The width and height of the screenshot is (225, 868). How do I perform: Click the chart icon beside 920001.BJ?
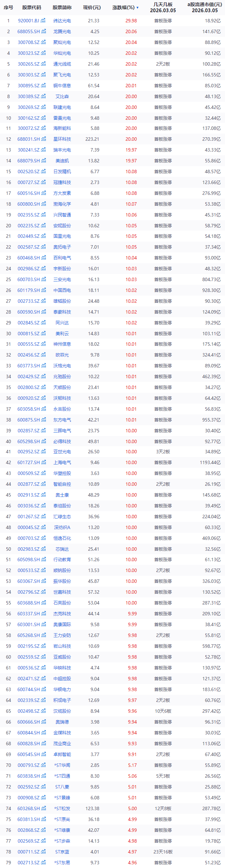43,21
